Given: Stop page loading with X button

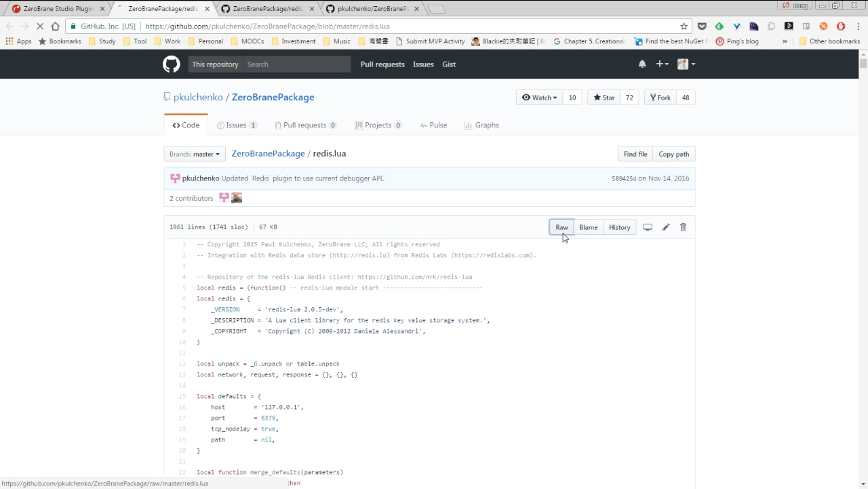Looking at the screenshot, I should pyautogui.click(x=39, y=26).
